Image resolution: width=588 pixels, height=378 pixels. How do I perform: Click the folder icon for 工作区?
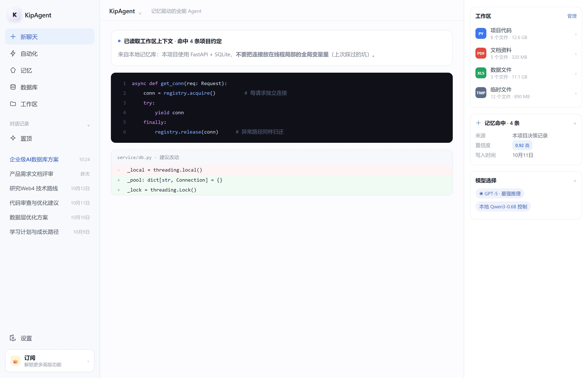(x=13, y=104)
